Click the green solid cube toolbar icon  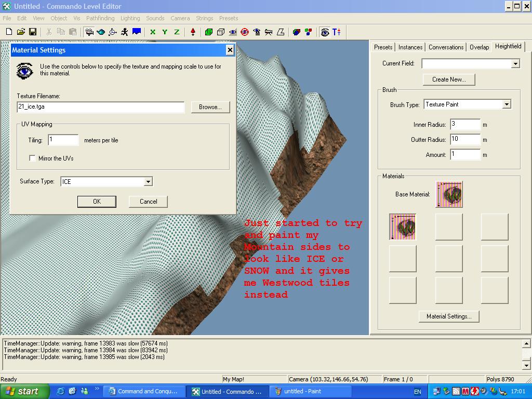tap(209, 32)
